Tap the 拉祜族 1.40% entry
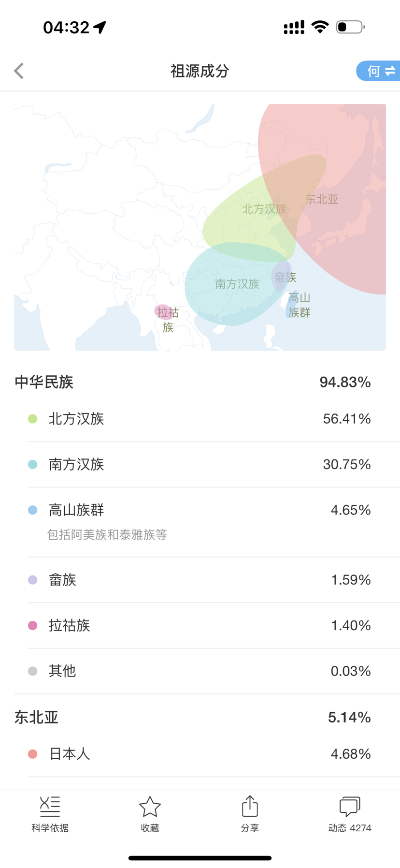 (200, 625)
